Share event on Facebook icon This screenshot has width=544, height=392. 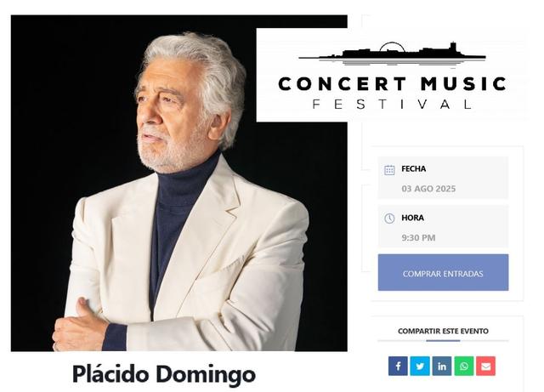[x=398, y=366]
